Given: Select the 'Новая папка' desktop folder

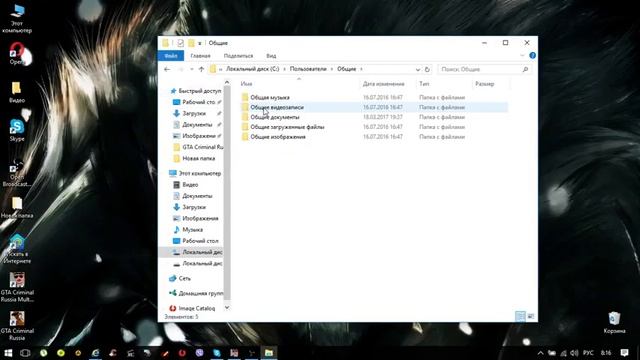Looking at the screenshot, I should [x=17, y=207].
